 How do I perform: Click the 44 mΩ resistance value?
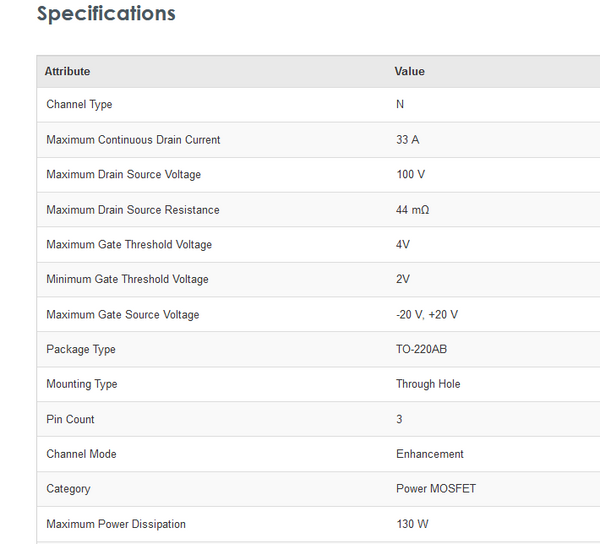(x=412, y=210)
